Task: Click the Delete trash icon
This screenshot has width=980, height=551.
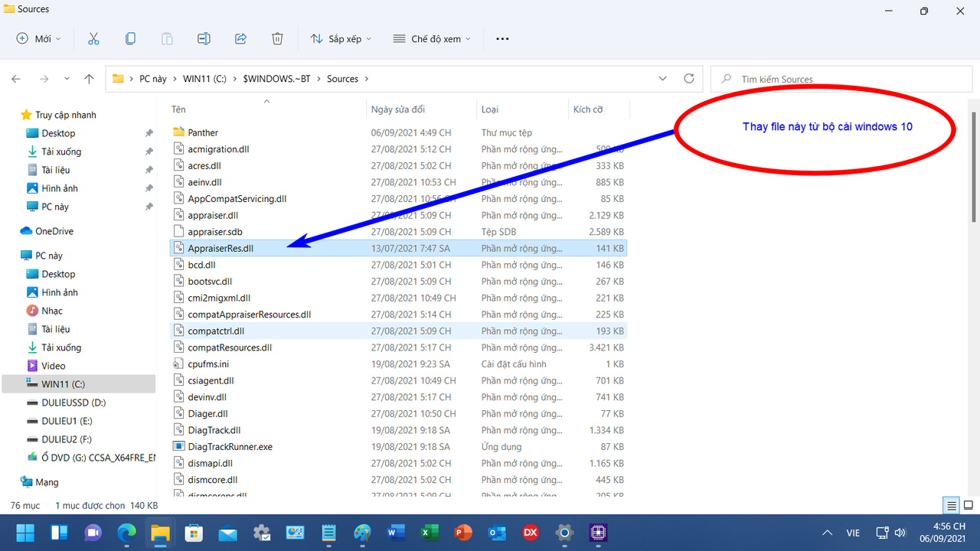Action: [x=277, y=38]
